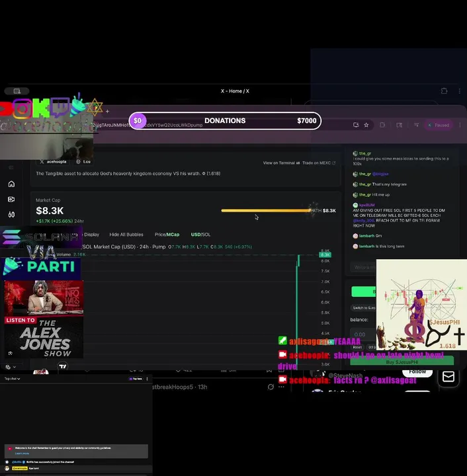Open the candlestick chart icon in sidebar
Screen dimensions: 467x476
tap(11, 215)
